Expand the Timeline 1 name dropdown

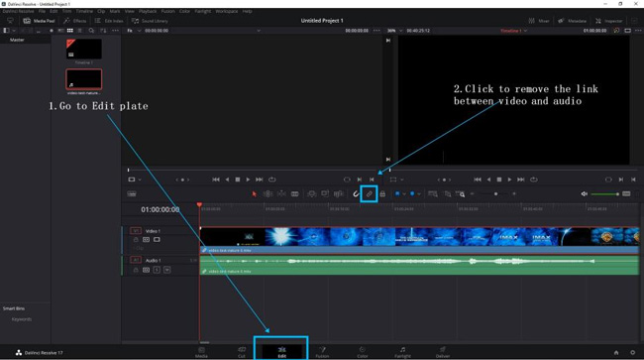click(525, 31)
